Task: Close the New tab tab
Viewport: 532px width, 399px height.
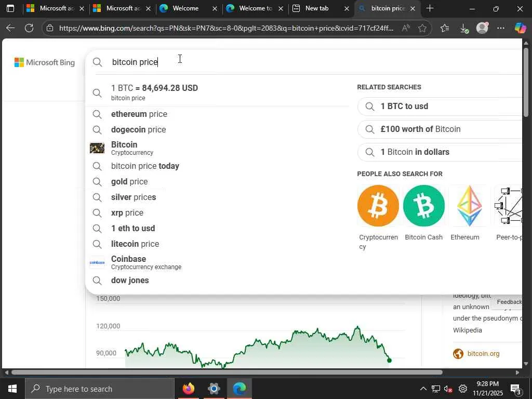Action: 347,8
